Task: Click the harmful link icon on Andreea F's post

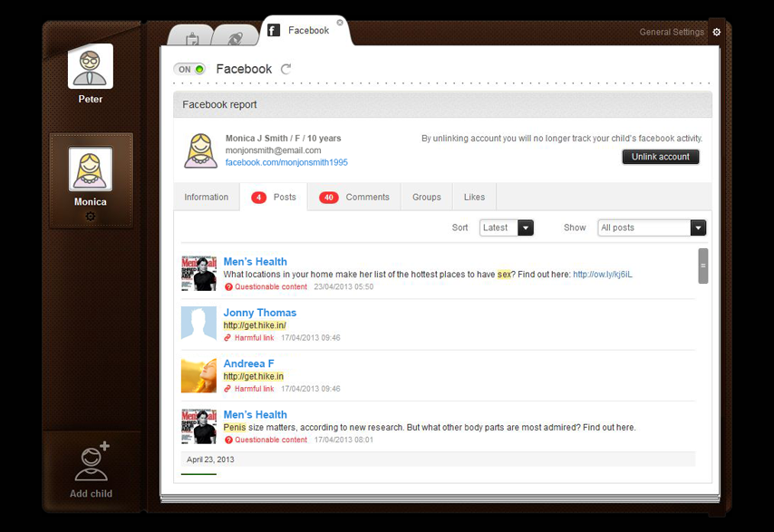Action: (227, 389)
